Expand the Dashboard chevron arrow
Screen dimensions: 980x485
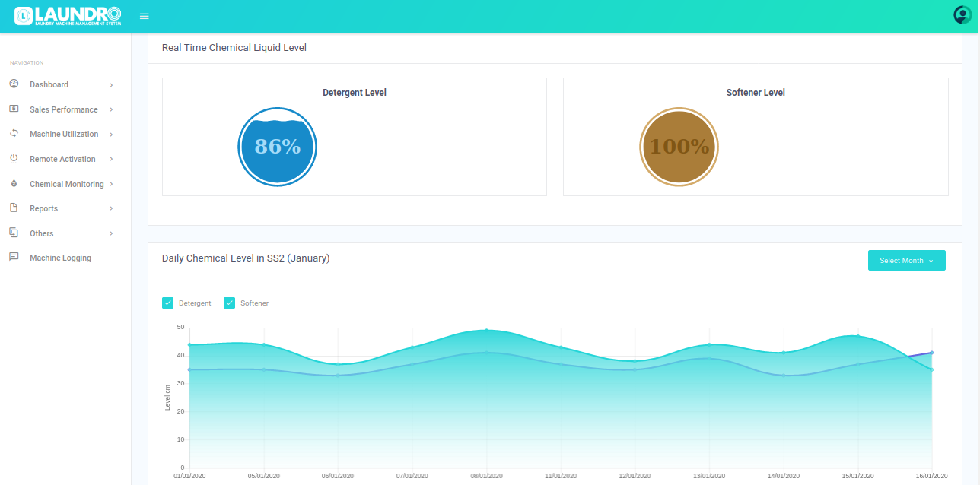click(111, 85)
